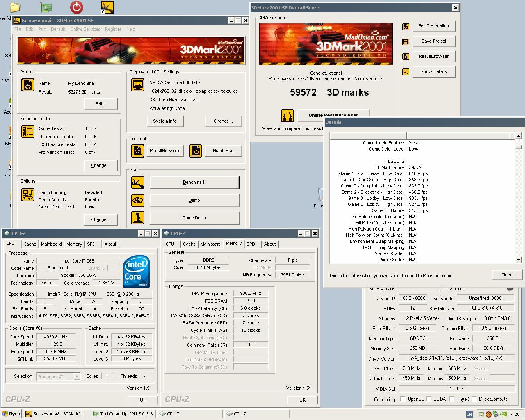Viewport: 525px width, 420px height.
Task: Click the DRAM Frequency value field
Action: pyautogui.click(x=251, y=294)
